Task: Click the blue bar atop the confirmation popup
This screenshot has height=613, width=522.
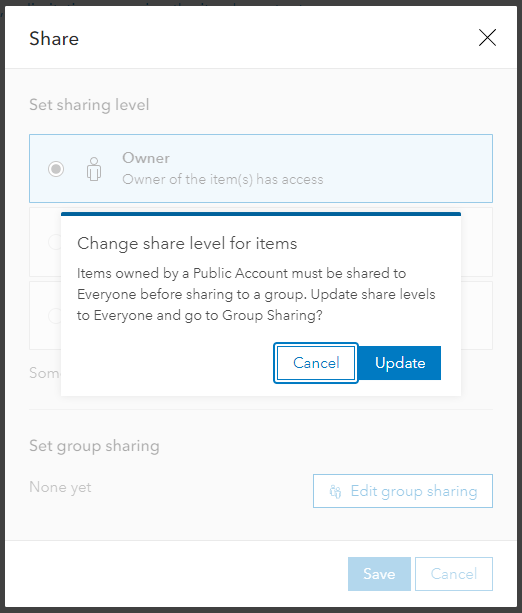Action: coord(261,214)
